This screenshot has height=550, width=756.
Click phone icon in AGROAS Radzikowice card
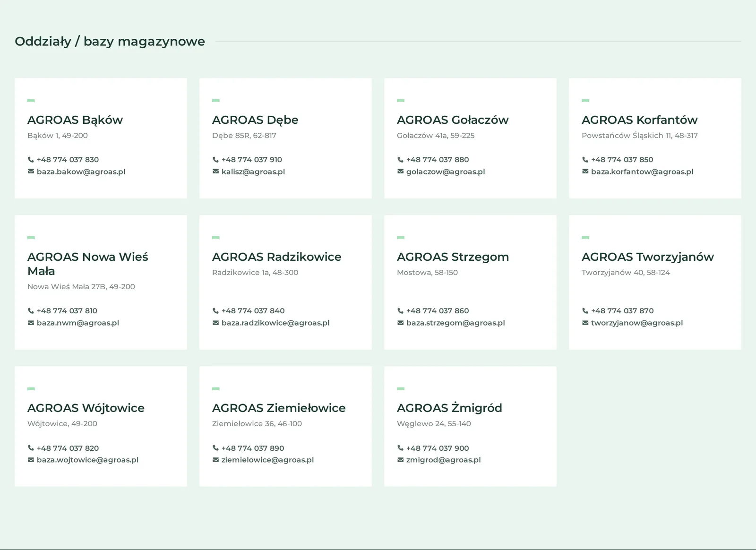pos(215,311)
